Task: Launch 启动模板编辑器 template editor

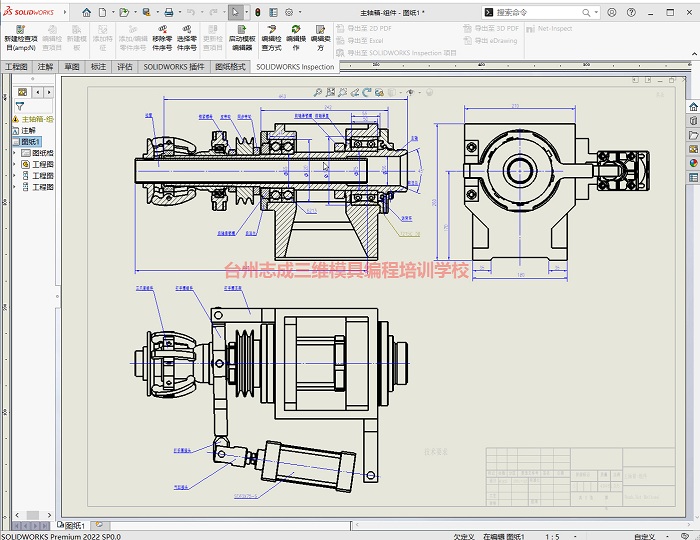Action: (242, 38)
